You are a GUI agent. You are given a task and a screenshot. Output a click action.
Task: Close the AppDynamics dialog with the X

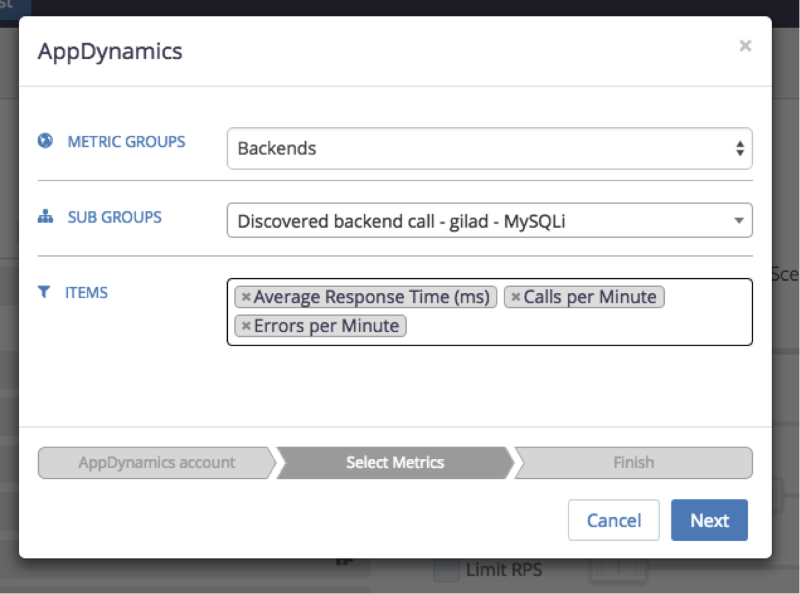[745, 46]
